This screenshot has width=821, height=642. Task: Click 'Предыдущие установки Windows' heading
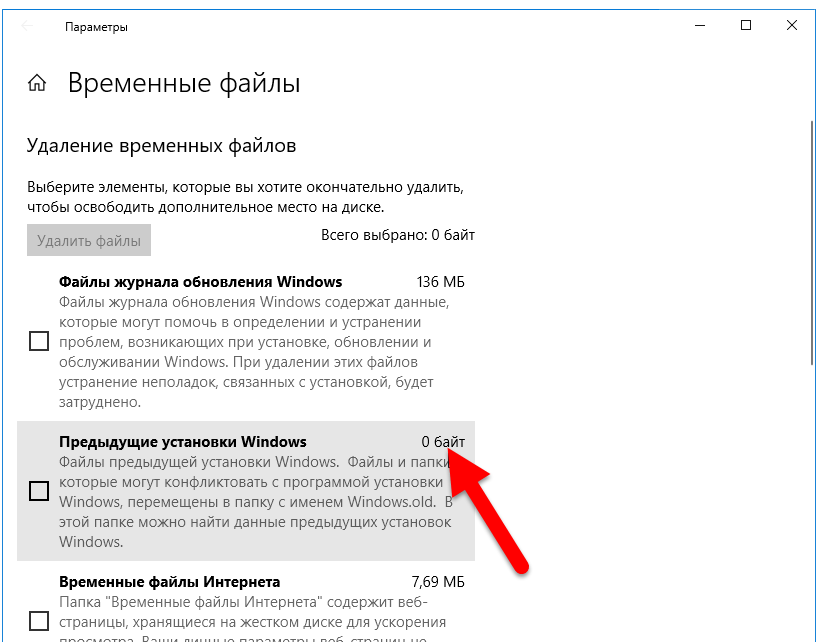183,442
